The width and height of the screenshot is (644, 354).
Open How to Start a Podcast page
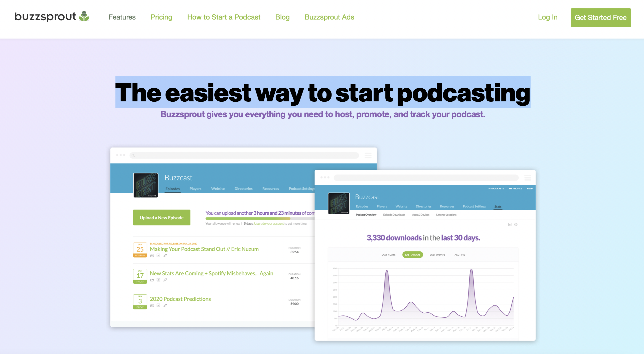point(224,17)
